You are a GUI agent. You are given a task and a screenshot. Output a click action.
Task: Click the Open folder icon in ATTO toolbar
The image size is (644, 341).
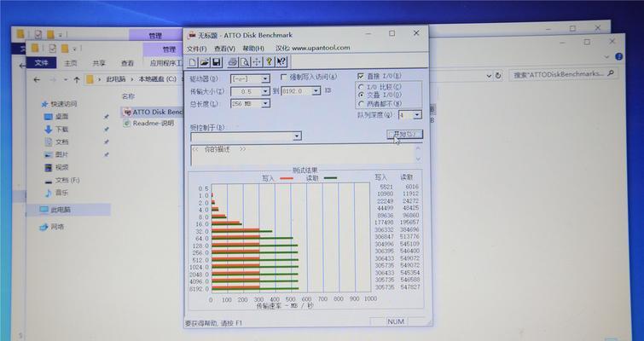pos(204,62)
